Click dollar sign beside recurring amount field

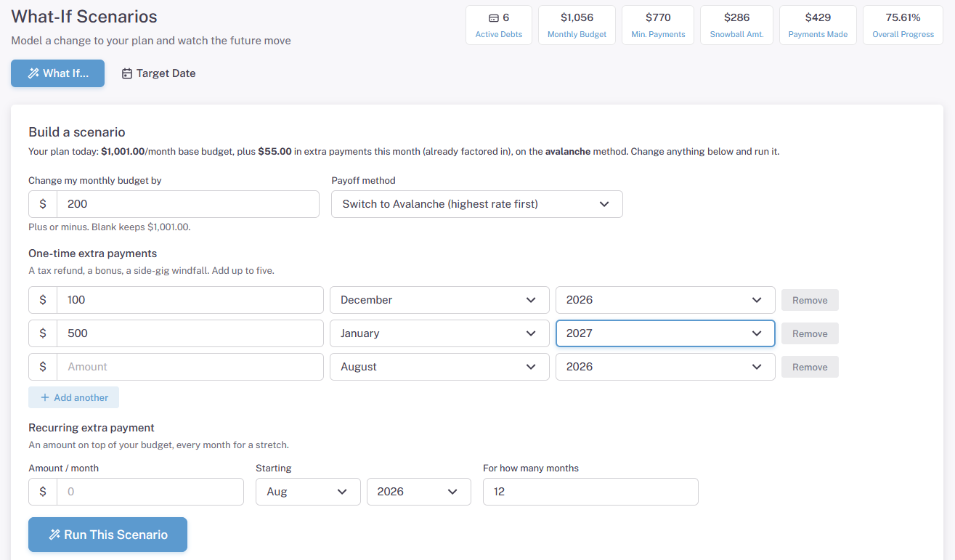pyautogui.click(x=43, y=492)
